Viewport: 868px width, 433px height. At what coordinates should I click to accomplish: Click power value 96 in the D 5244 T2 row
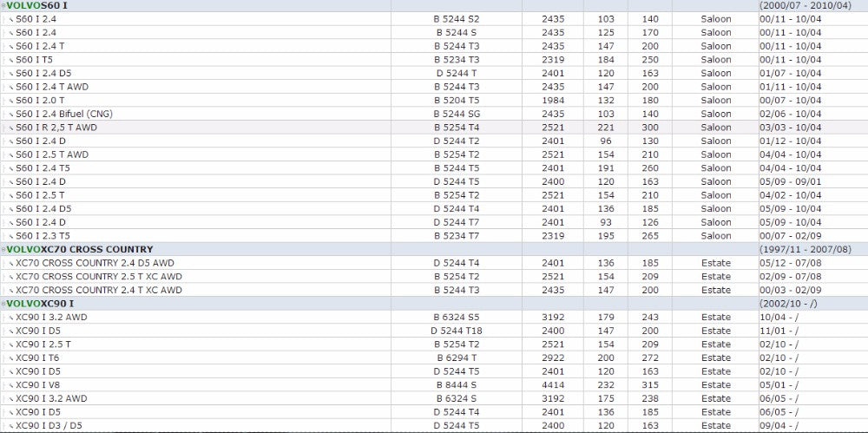[606, 141]
